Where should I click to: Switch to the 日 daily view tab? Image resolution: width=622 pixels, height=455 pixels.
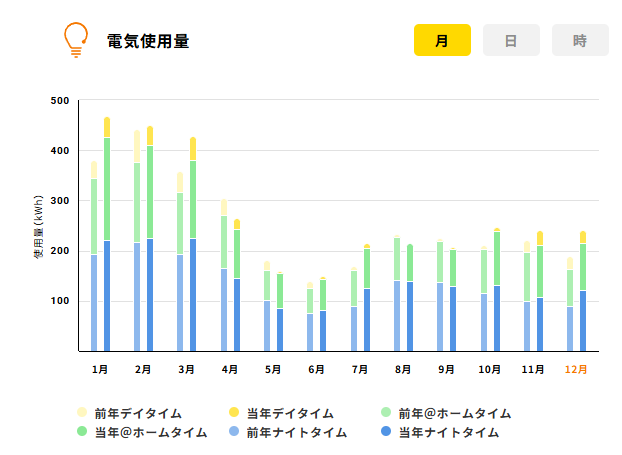[x=511, y=40]
